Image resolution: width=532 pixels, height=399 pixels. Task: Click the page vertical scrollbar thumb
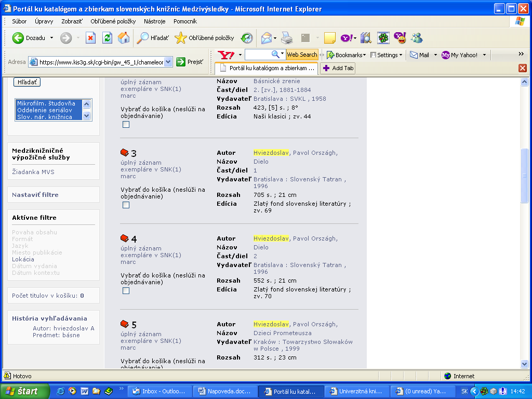[x=524, y=176]
